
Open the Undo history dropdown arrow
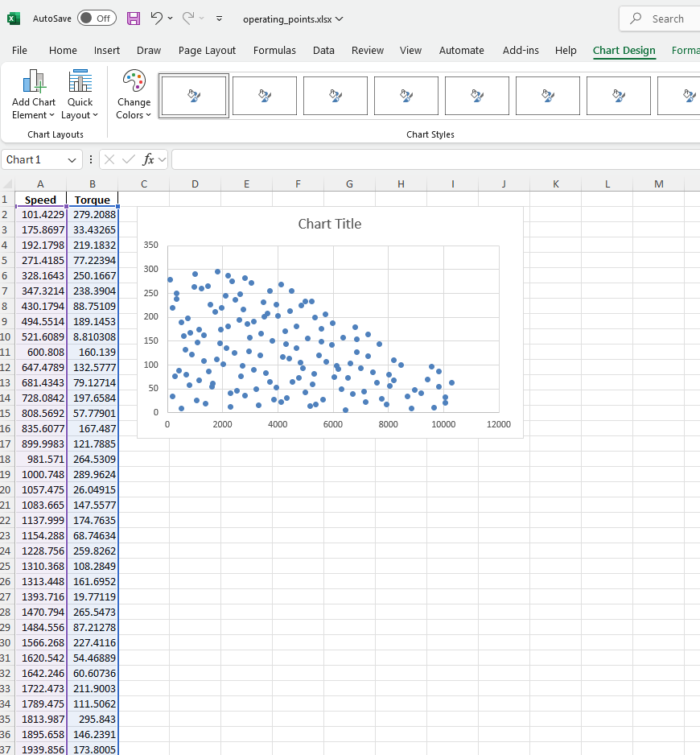170,19
